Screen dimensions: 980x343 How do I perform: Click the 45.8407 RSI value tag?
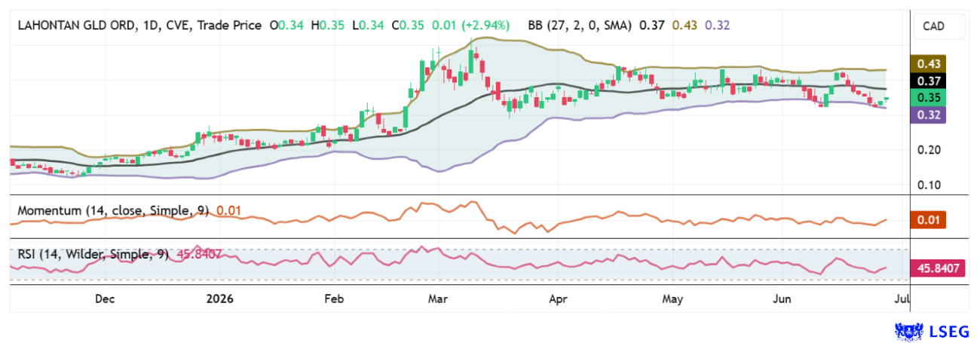click(939, 268)
